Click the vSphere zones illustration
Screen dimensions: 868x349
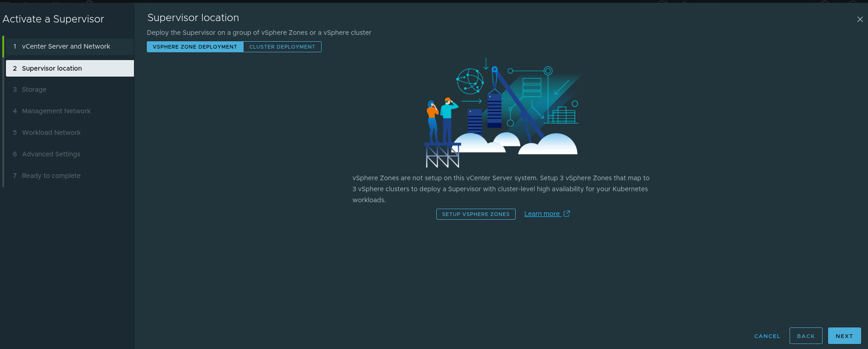tap(503, 113)
